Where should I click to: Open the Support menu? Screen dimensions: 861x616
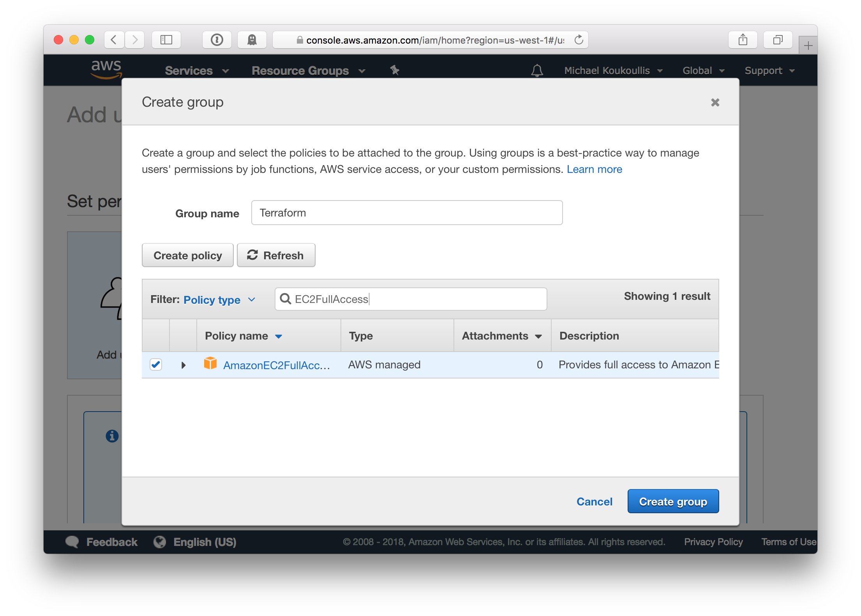click(x=769, y=70)
